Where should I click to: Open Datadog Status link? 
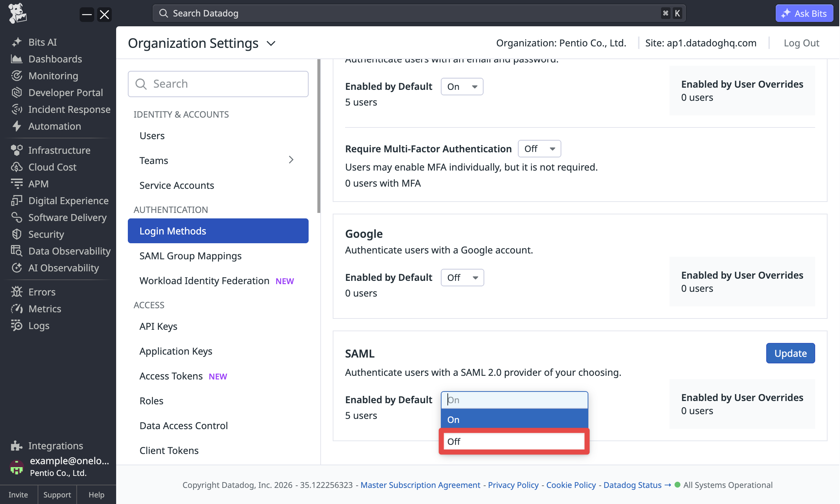637,485
